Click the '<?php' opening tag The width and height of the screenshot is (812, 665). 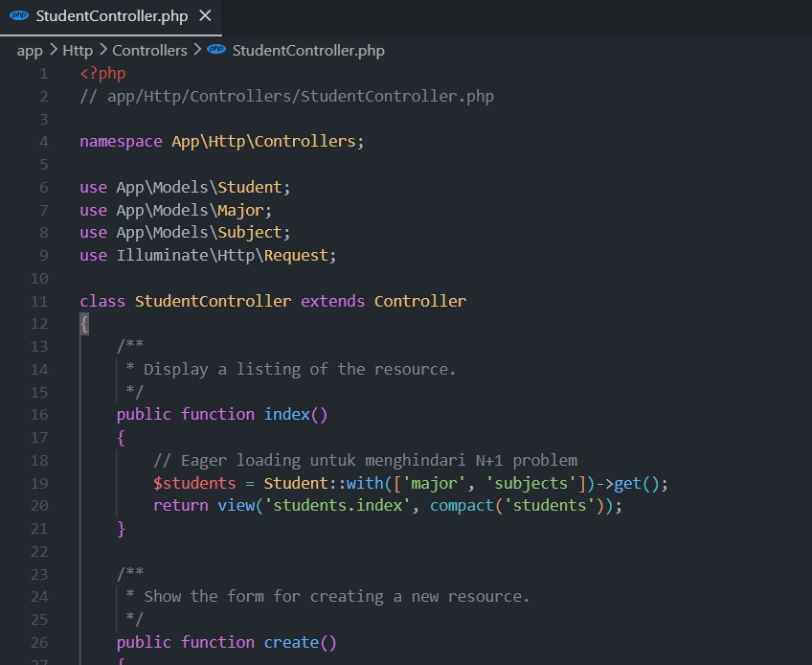pyautogui.click(x=102, y=74)
